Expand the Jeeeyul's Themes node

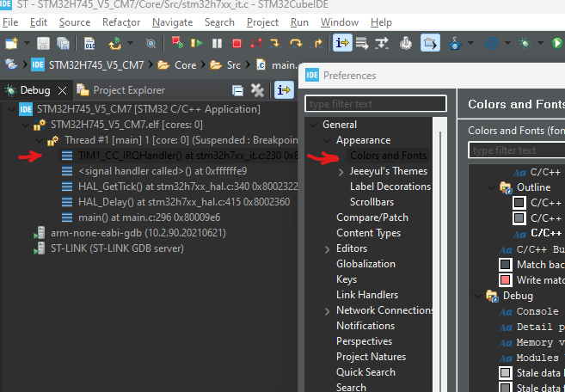coord(341,172)
